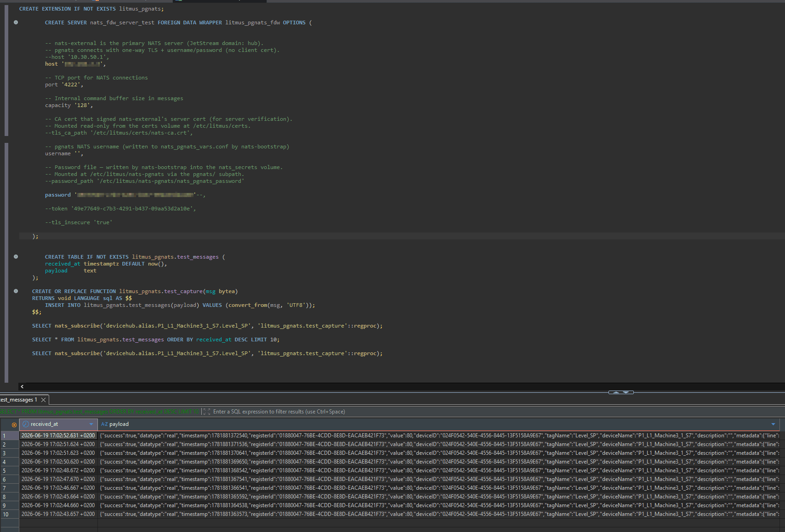Click cell 2026-06-19 17:02:43.657 +0200
Screen dimensions: 785x532
[x=58, y=514]
